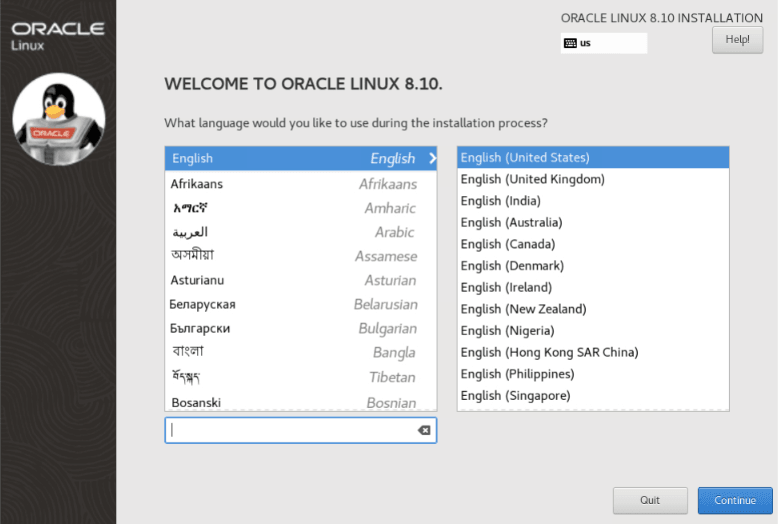Select the Bangla language row
The width and height of the screenshot is (780, 525).
pyautogui.click(x=300, y=353)
